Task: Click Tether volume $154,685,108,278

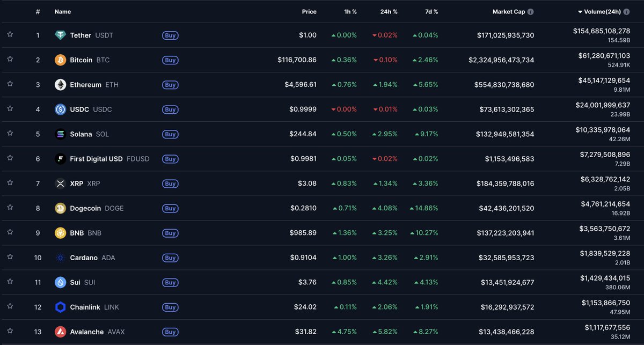Action: click(x=602, y=31)
